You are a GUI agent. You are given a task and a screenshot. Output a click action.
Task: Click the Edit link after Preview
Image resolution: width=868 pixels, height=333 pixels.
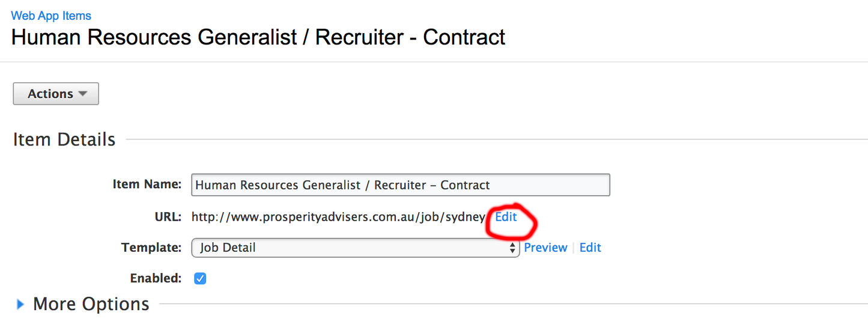pos(590,248)
